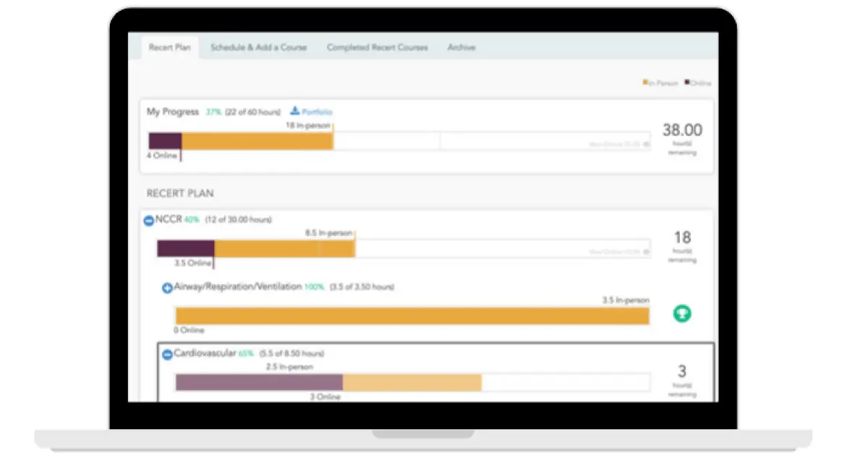The image size is (868, 456).
Task: Open the Portfolio link
Action: pyautogui.click(x=317, y=111)
